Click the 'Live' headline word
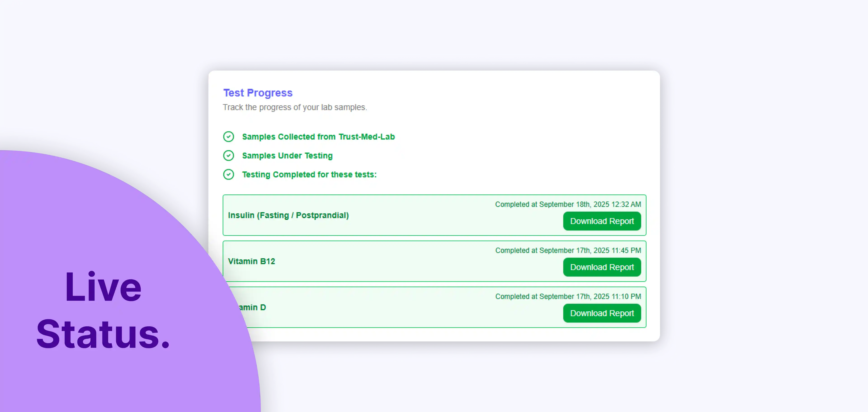 pos(103,287)
